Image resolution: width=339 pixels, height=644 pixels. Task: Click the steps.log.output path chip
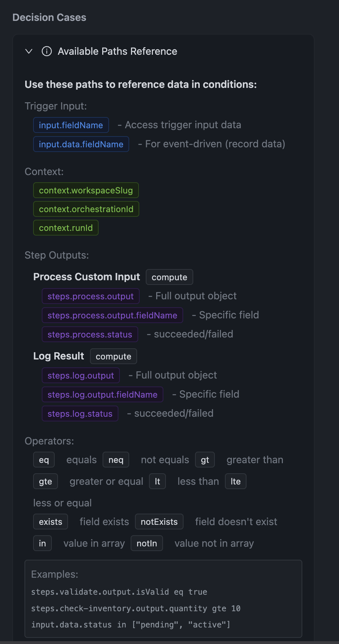pos(81,376)
